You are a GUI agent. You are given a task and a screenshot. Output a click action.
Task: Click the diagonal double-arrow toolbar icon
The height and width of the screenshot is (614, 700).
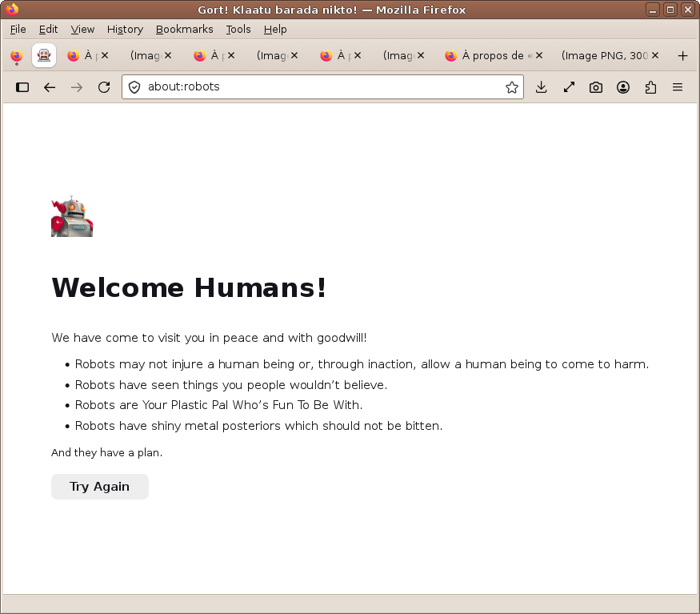(569, 87)
